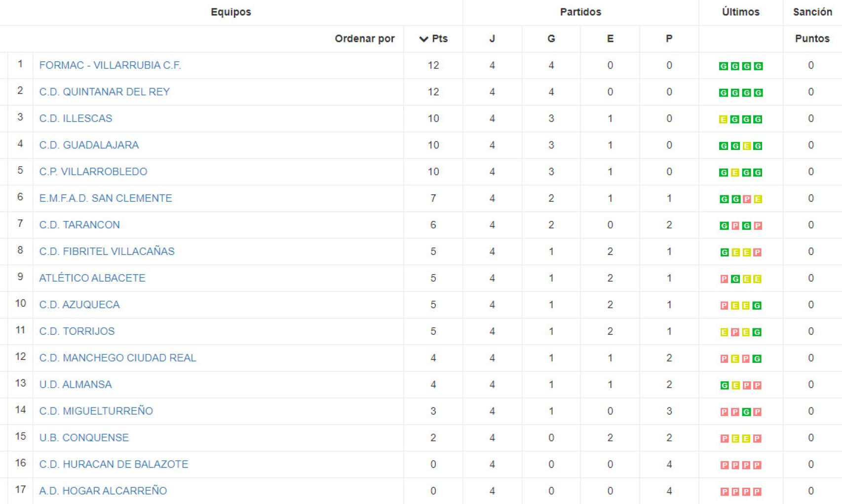Screen dimensions: 842x504
Task: Sort table by G column header
Action: point(551,38)
